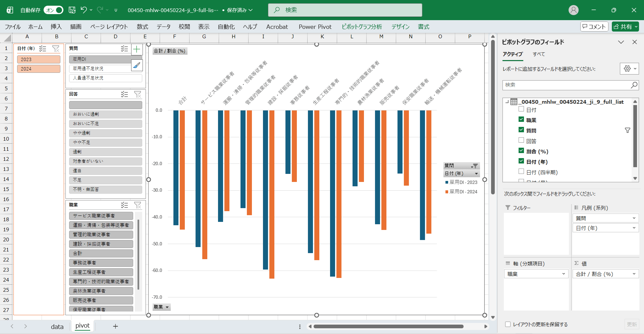The width and height of the screenshot is (644, 334).
Task: Select 2023 in the year slicer
Action: (39, 59)
